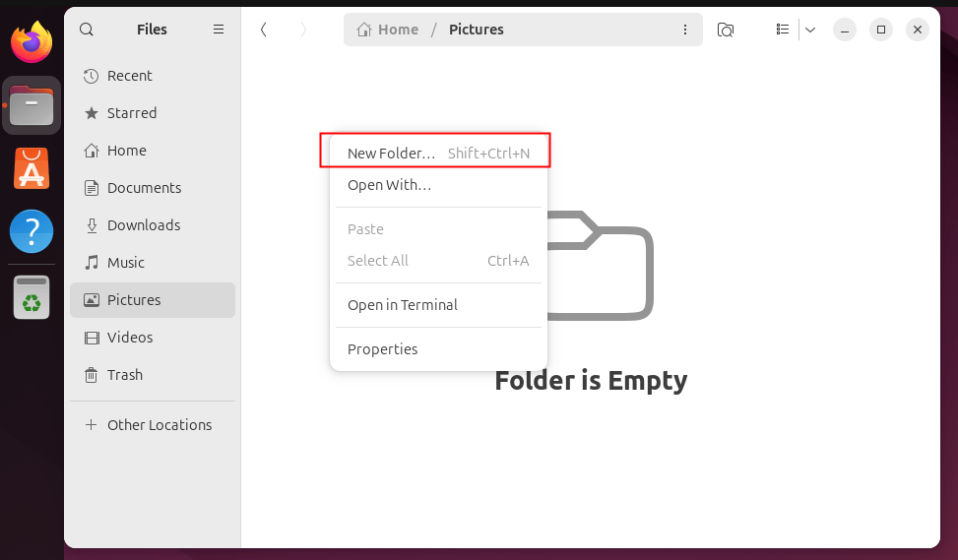Open Starred in the sidebar

[153, 113]
